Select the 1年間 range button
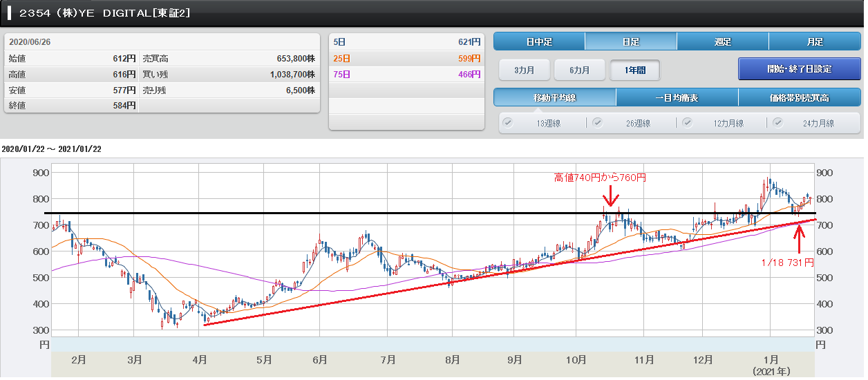868x380 pixels. (634, 70)
